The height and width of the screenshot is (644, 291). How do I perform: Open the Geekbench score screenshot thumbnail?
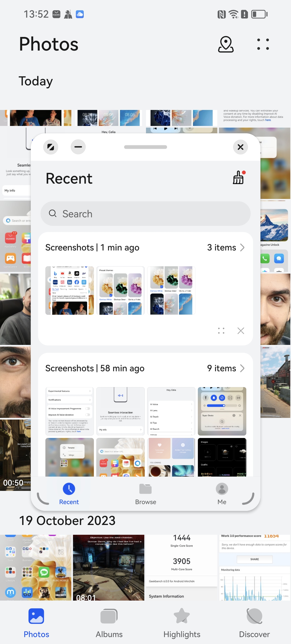(182, 567)
